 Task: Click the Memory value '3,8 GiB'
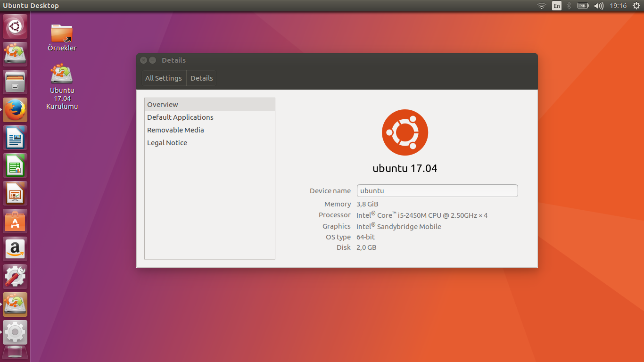coord(367,204)
